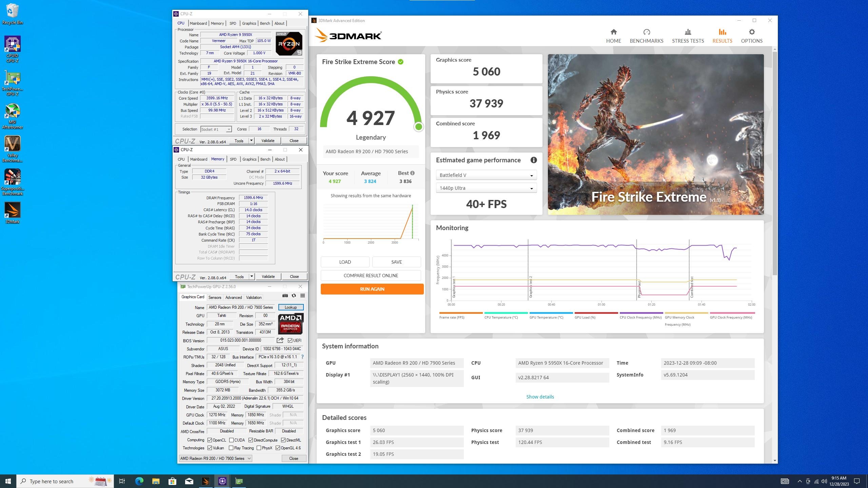Open Tools dropdown arrow in CPU-Z Memory window
The height and width of the screenshot is (488, 868).
252,276
